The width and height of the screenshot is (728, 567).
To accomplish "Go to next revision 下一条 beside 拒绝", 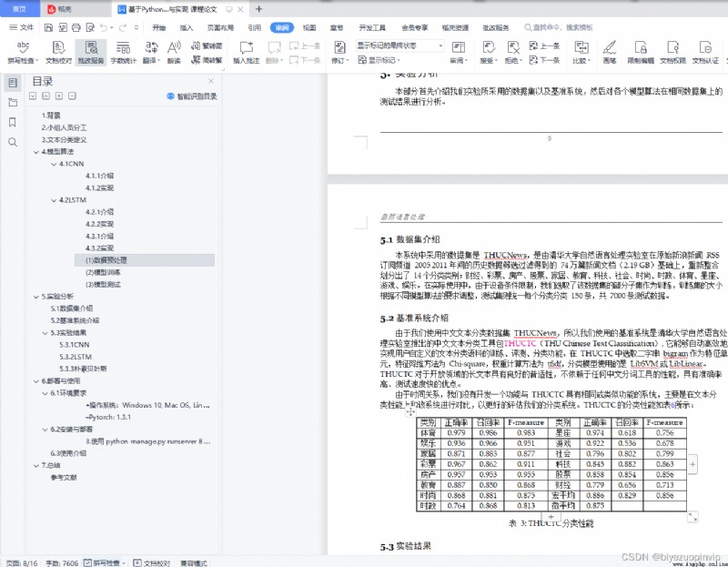I will [x=544, y=60].
